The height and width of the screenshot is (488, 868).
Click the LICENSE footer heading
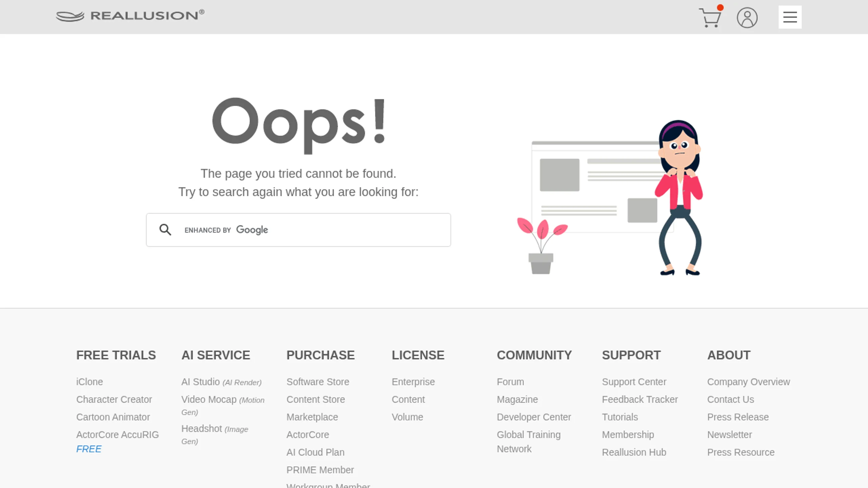pos(418,355)
